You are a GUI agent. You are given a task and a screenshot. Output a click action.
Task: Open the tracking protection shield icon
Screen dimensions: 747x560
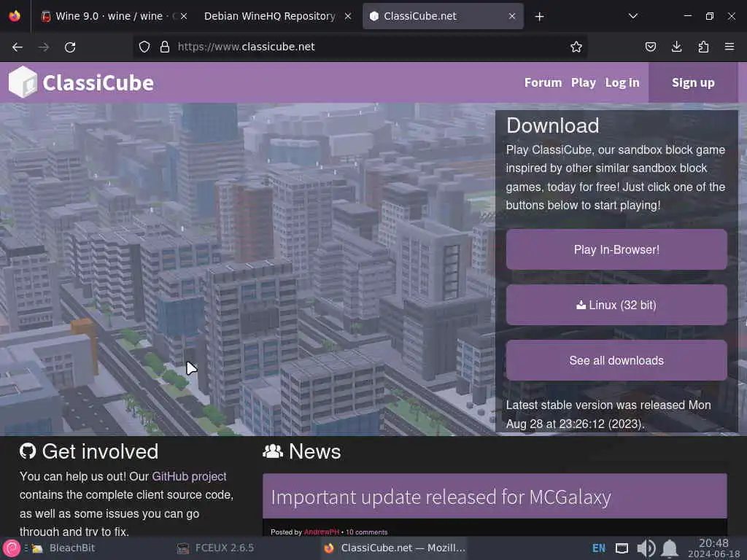(144, 47)
